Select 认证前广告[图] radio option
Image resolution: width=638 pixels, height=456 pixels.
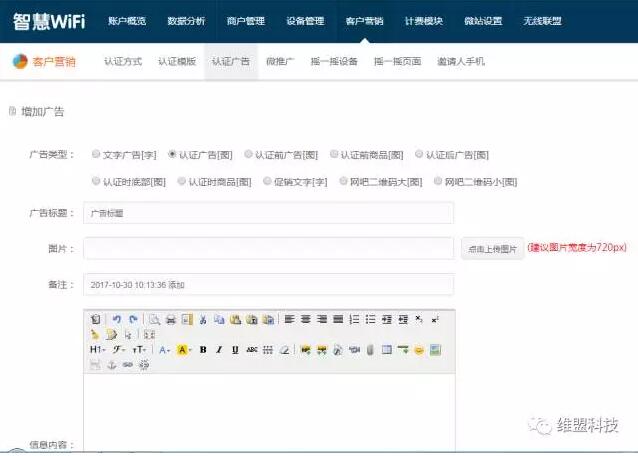[x=248, y=154]
